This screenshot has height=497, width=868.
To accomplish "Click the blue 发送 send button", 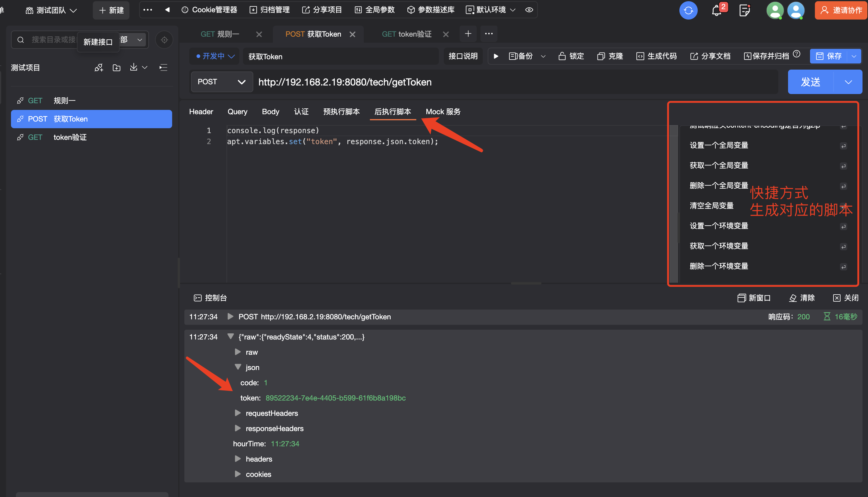I will coord(810,82).
